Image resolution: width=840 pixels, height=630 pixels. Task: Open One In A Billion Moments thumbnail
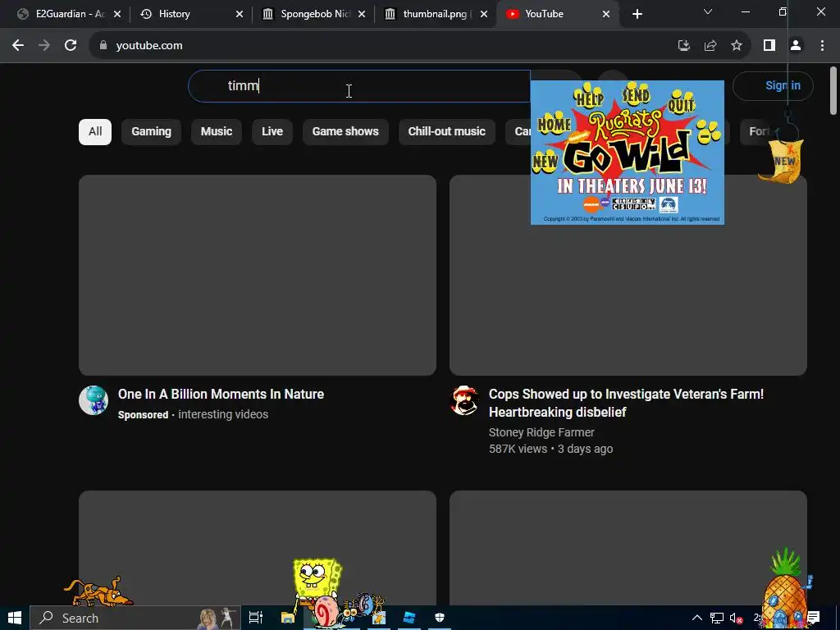[257, 275]
